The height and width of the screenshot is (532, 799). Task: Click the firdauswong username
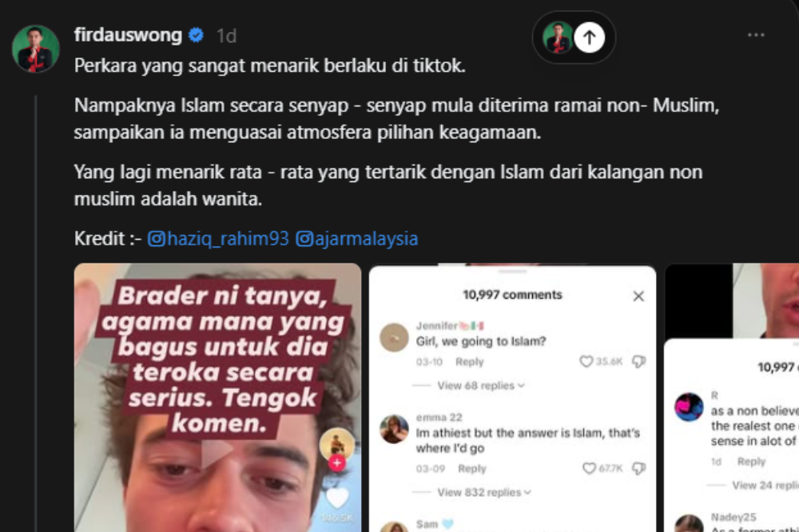point(128,35)
